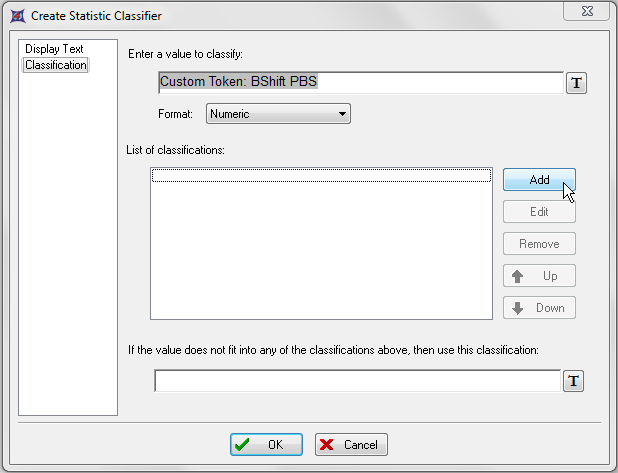Select Display Text in the left panel
This screenshot has width=618, height=473.
(54, 49)
